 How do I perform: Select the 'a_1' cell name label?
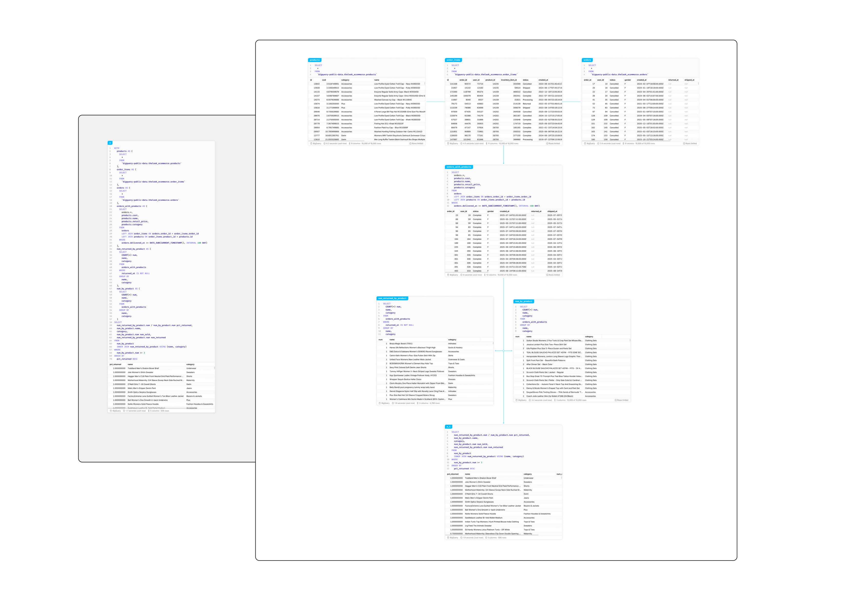point(448,426)
